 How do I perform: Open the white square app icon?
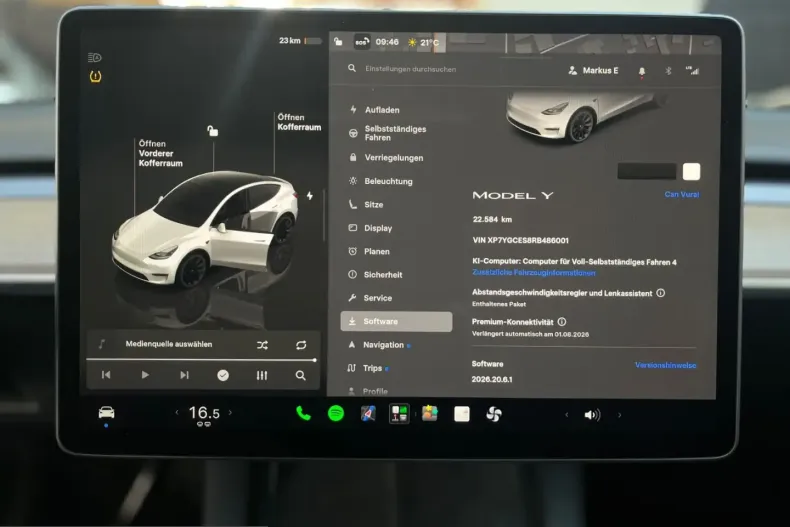[x=462, y=414]
